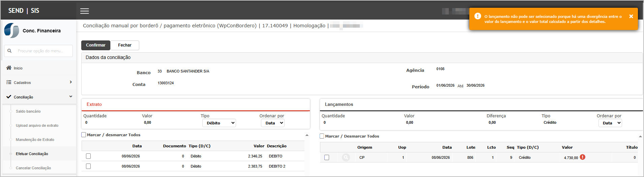The width and height of the screenshot is (644, 177).
Task: Click the account number 13003124
Action: click(x=166, y=83)
